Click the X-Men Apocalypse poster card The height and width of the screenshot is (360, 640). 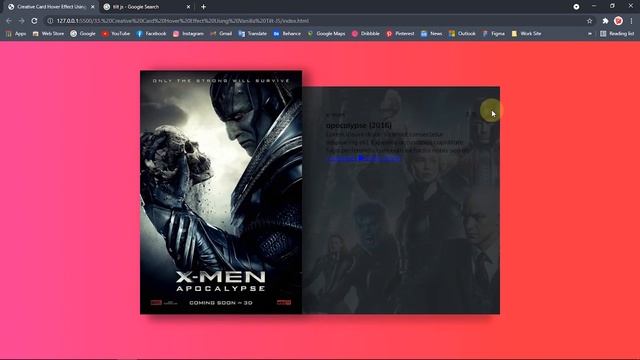coord(221,192)
